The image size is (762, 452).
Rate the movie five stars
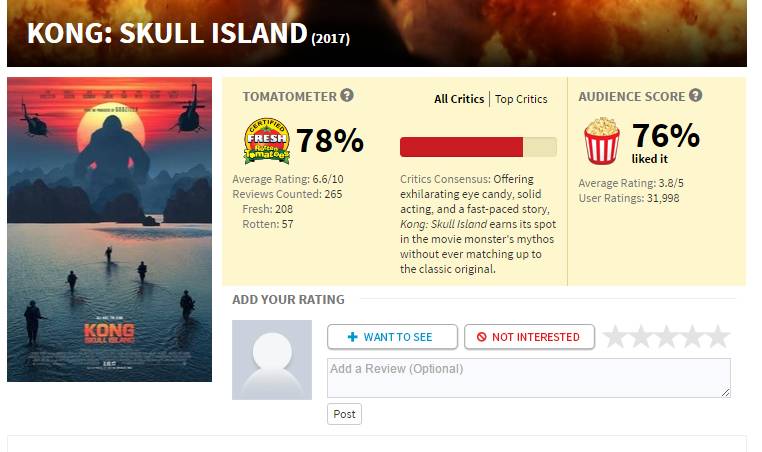point(718,337)
